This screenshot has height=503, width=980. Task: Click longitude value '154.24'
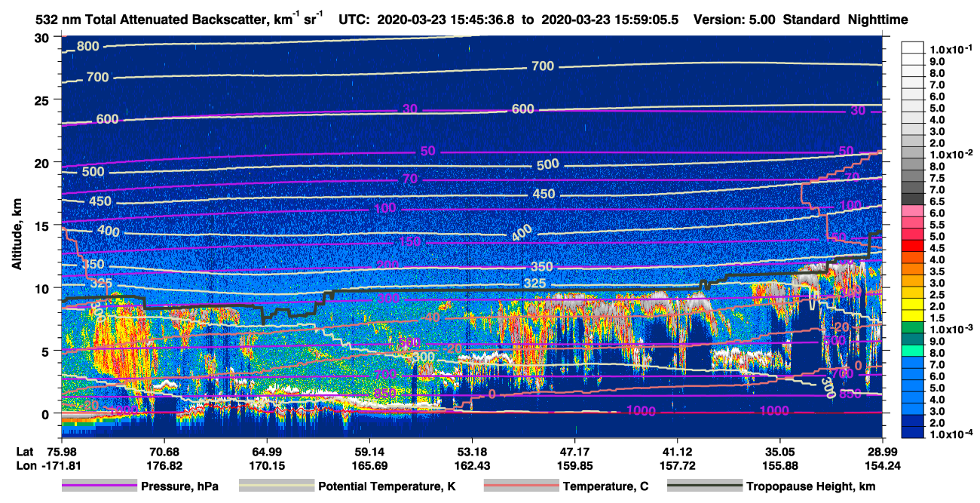tap(883, 465)
